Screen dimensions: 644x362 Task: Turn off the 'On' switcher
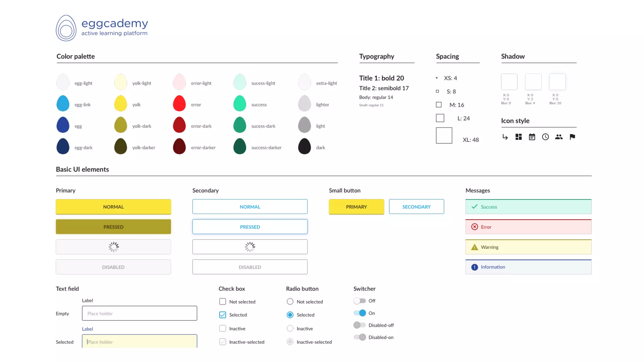359,313
